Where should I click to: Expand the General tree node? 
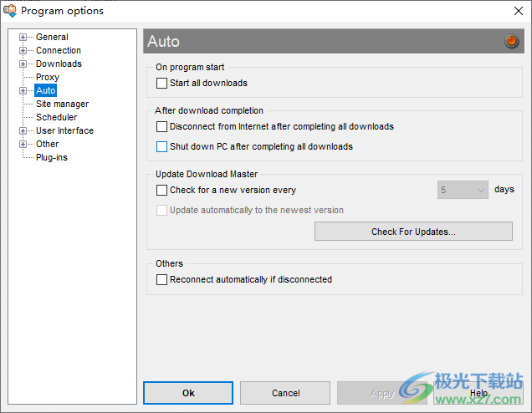[x=23, y=37]
